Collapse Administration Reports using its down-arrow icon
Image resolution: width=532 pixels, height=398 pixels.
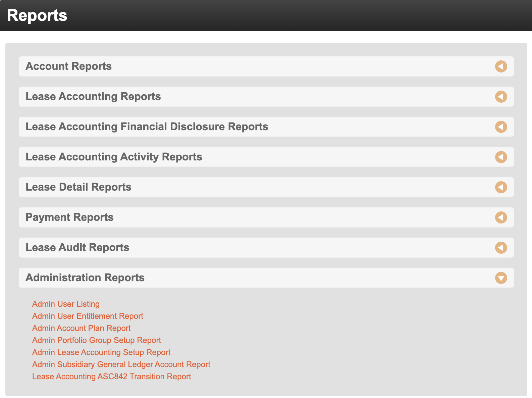coord(501,278)
